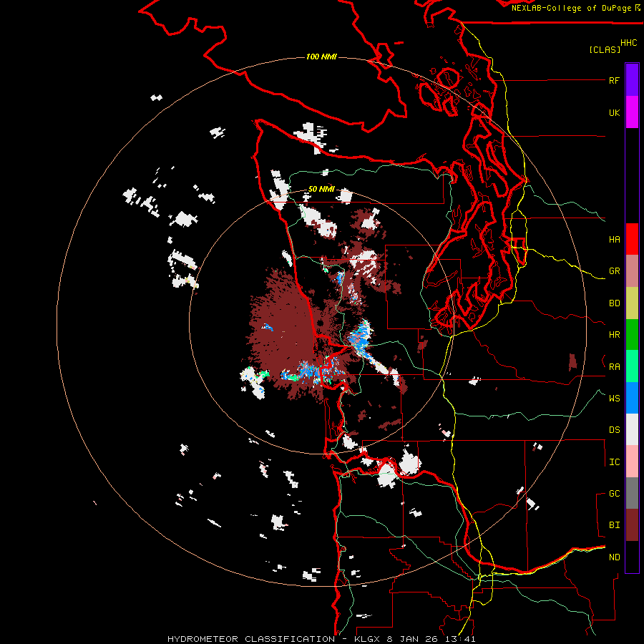
Task: Click the UK magenta legend swatch
Action: coord(632,112)
